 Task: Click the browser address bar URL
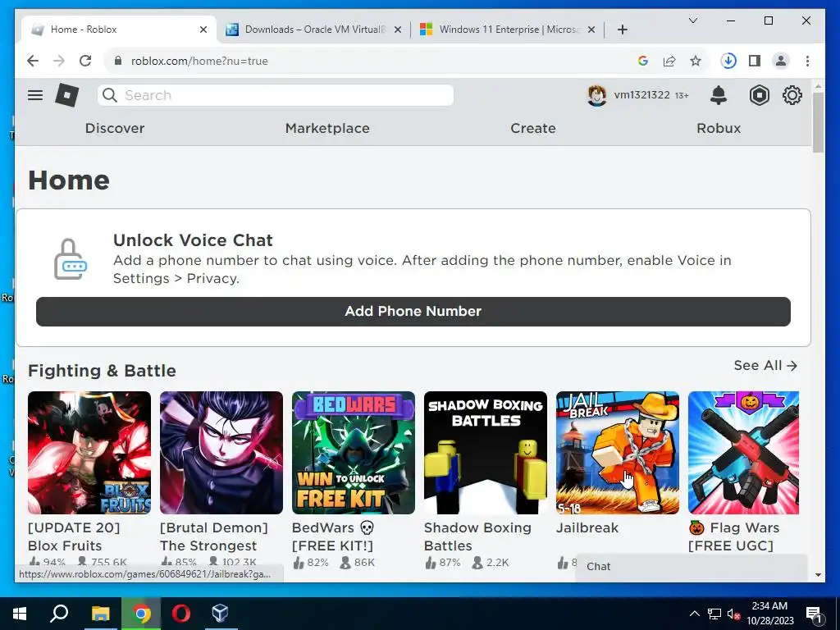(199, 61)
